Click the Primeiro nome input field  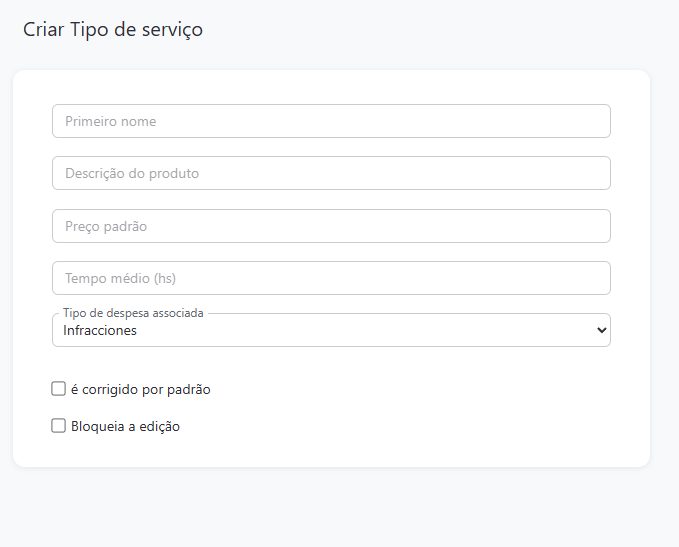coord(330,121)
